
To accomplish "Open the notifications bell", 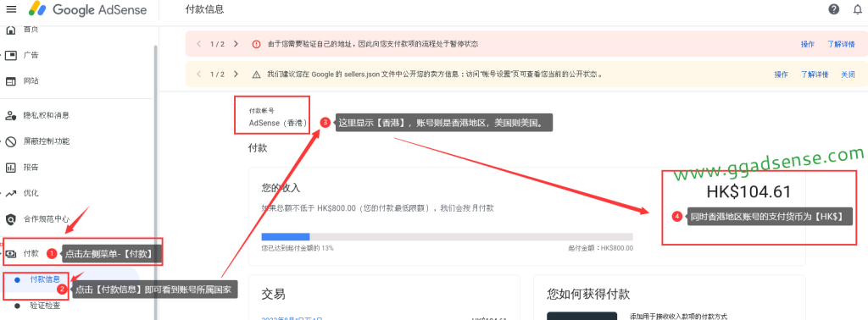I will point(858,9).
